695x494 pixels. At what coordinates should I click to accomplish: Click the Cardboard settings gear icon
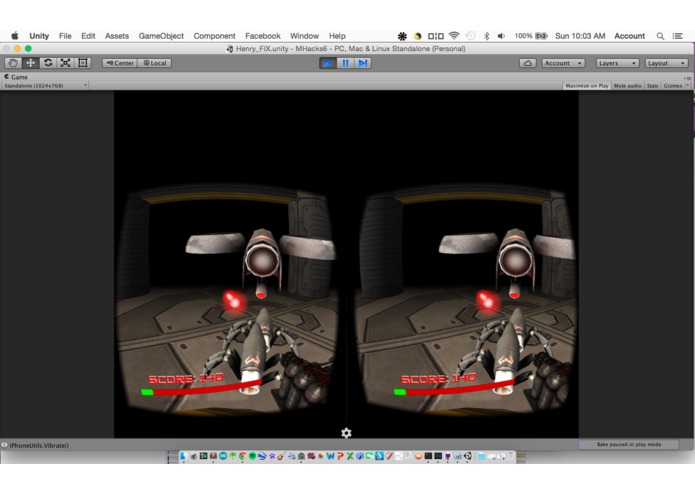pos(346,433)
